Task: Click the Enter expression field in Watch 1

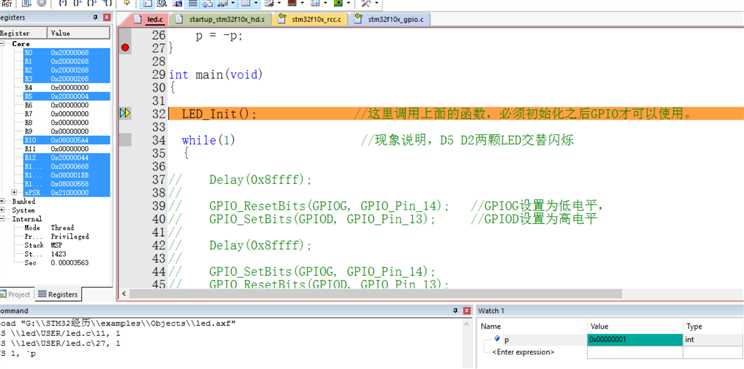Action: 523,352
